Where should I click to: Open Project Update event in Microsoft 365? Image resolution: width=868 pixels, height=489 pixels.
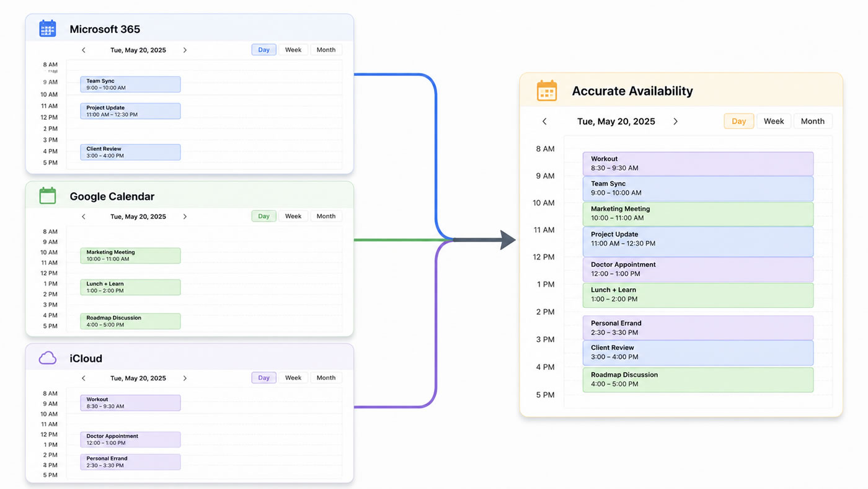click(x=130, y=111)
